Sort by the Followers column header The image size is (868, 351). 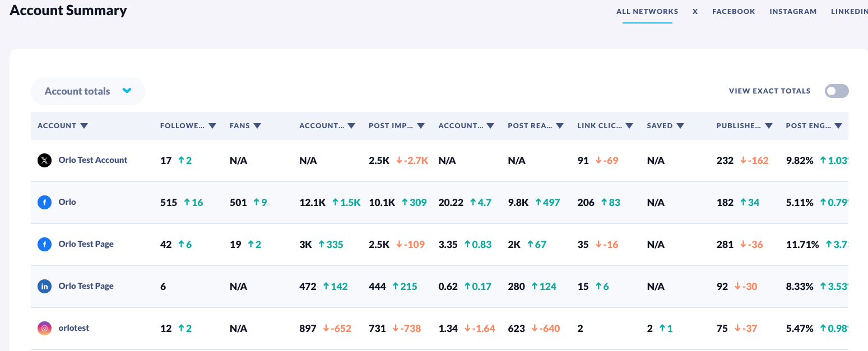click(182, 126)
